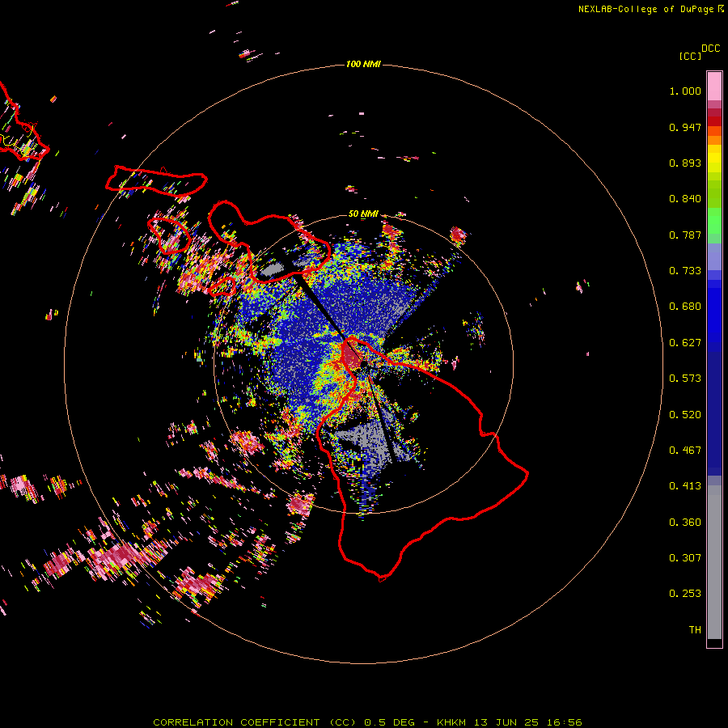Click the 100 NMI range ring label
The image size is (728, 728).
click(363, 64)
